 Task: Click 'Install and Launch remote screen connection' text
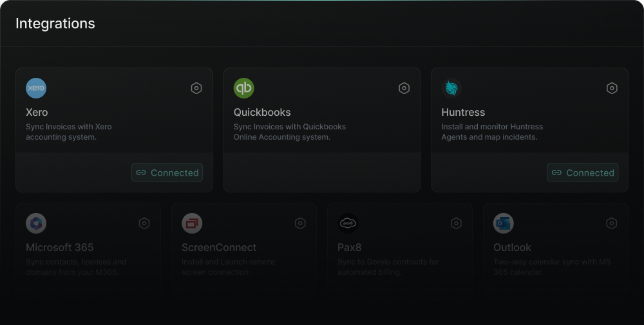click(x=229, y=266)
